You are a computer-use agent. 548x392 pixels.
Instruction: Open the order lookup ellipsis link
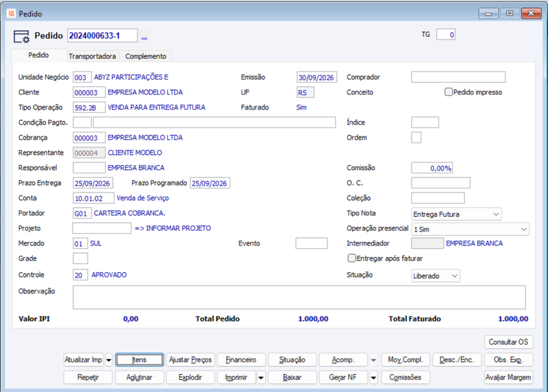(x=145, y=36)
